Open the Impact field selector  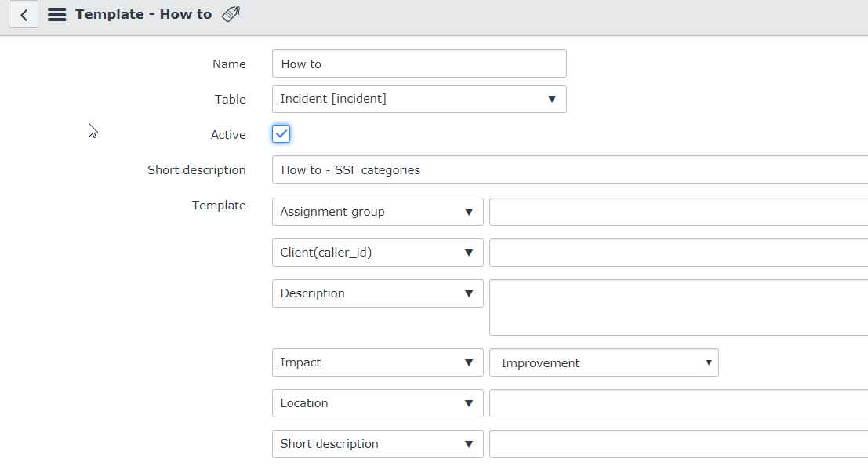coord(377,362)
